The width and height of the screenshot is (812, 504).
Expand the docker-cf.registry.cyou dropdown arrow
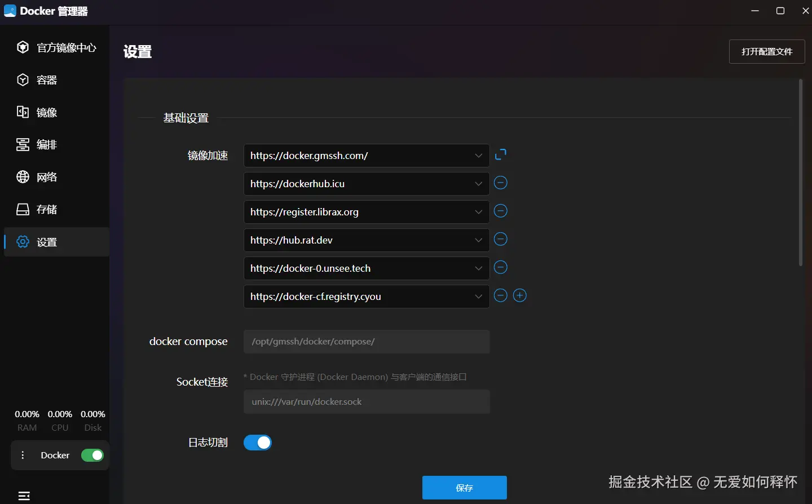coord(479,297)
